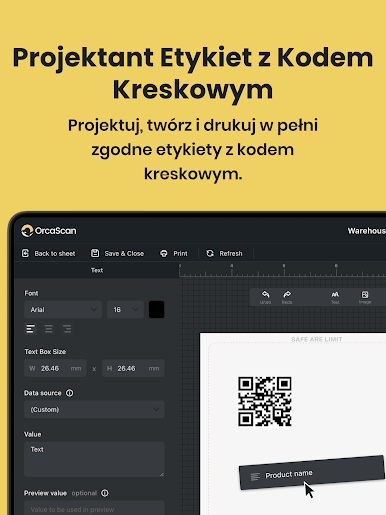Image resolution: width=386 pixels, height=515 pixels.
Task: Click the OrcaScan logo
Action: tap(49, 231)
